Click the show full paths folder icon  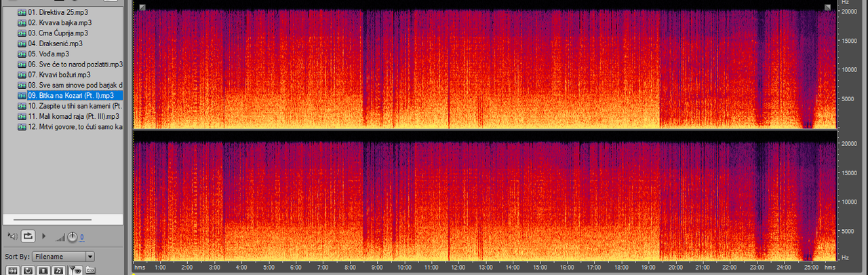90,270
